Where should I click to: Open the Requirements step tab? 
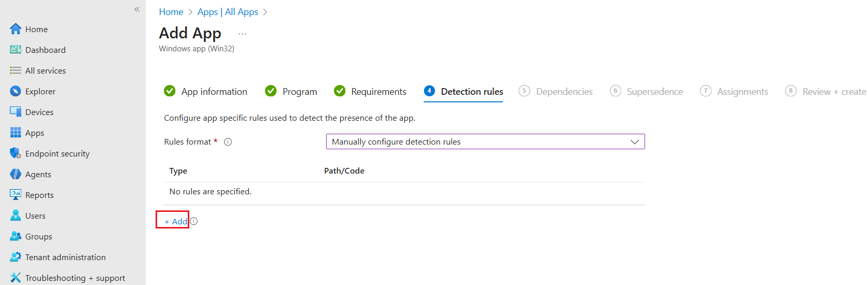pyautogui.click(x=378, y=92)
